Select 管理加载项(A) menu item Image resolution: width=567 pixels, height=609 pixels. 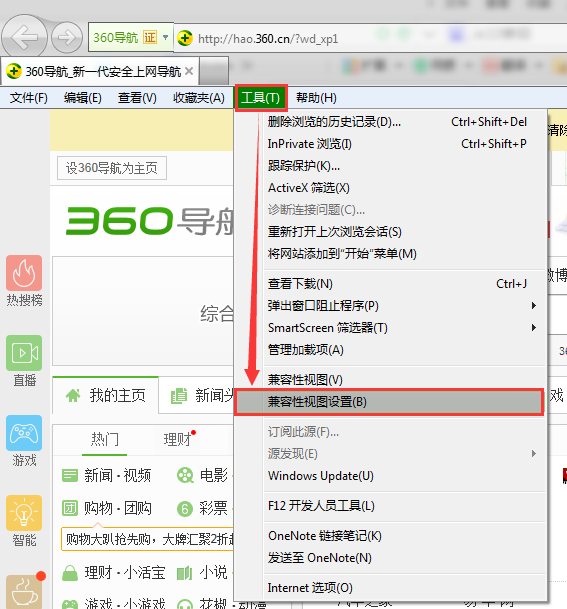[x=390, y=350]
